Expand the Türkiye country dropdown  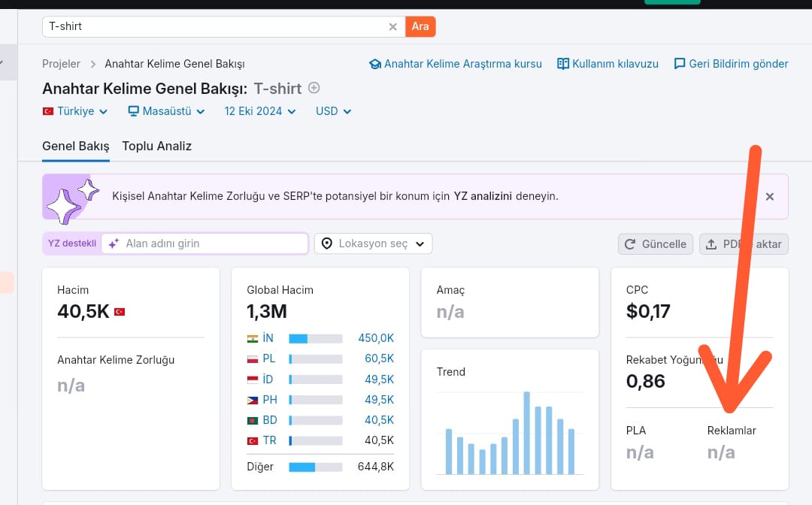pos(75,111)
